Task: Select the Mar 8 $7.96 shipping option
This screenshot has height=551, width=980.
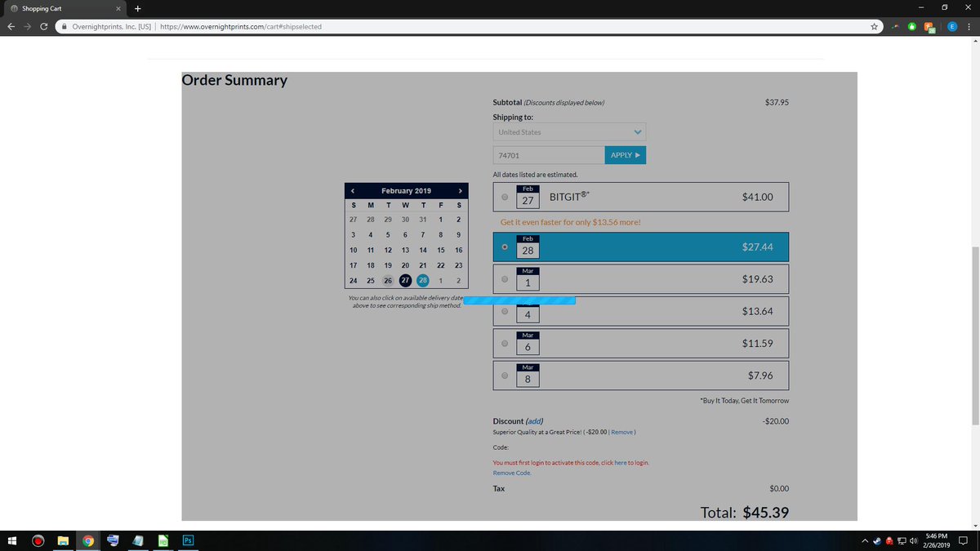Action: (x=641, y=375)
